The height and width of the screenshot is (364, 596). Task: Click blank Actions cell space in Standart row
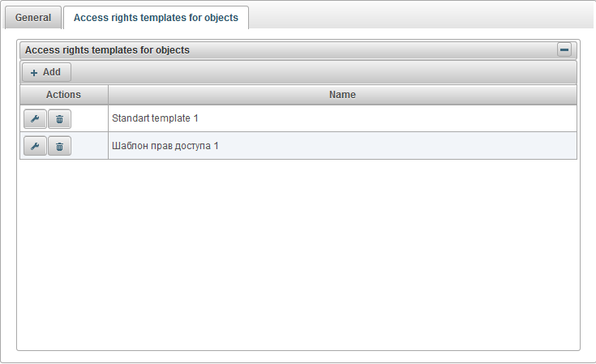[89, 118]
